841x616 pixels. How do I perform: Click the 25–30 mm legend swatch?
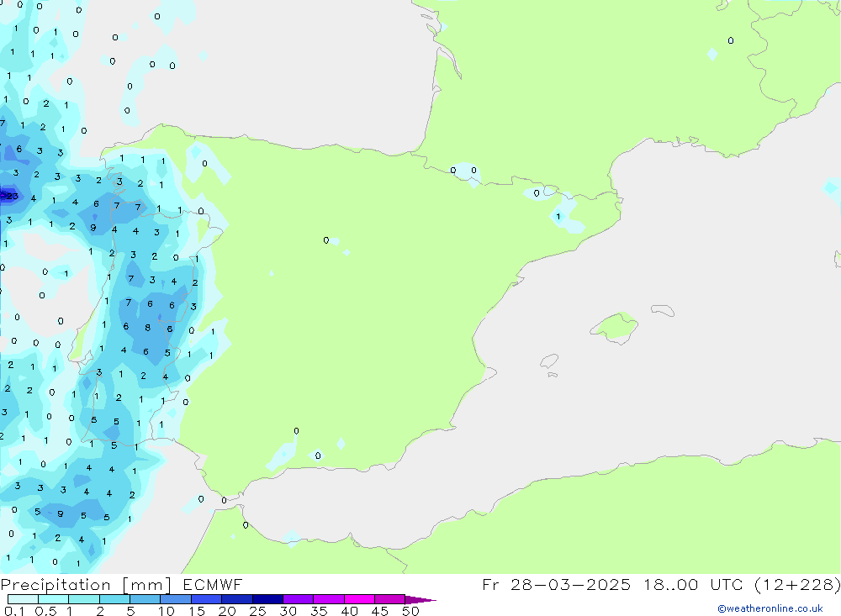(267, 599)
